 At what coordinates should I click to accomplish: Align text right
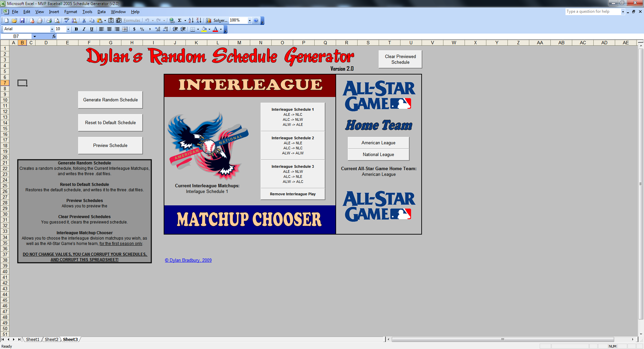coord(117,29)
